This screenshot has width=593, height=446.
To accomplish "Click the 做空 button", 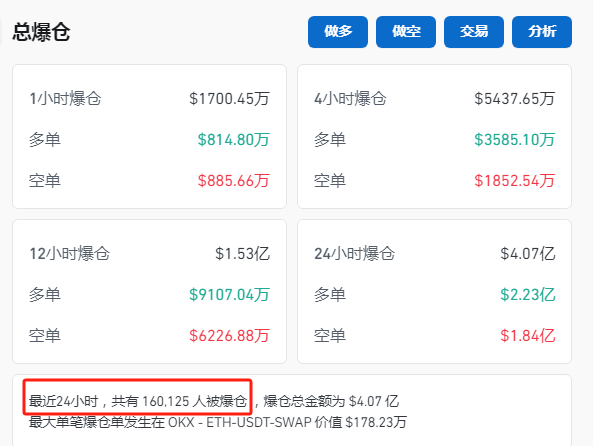I will click(x=406, y=32).
